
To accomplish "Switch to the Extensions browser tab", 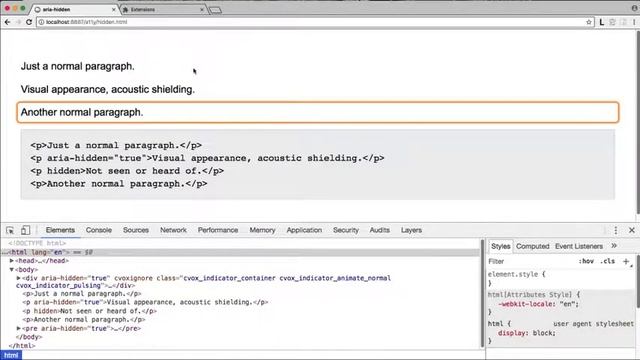I will coord(161,9).
